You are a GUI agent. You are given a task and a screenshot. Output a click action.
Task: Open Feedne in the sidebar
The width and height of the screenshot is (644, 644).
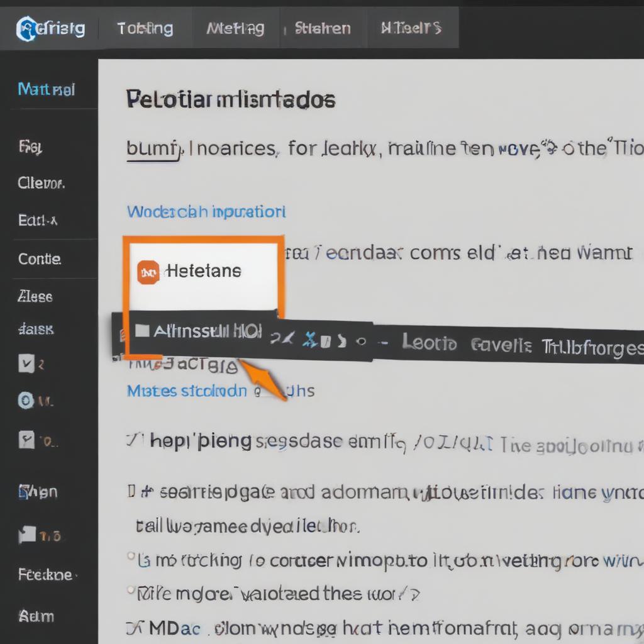(x=45, y=575)
